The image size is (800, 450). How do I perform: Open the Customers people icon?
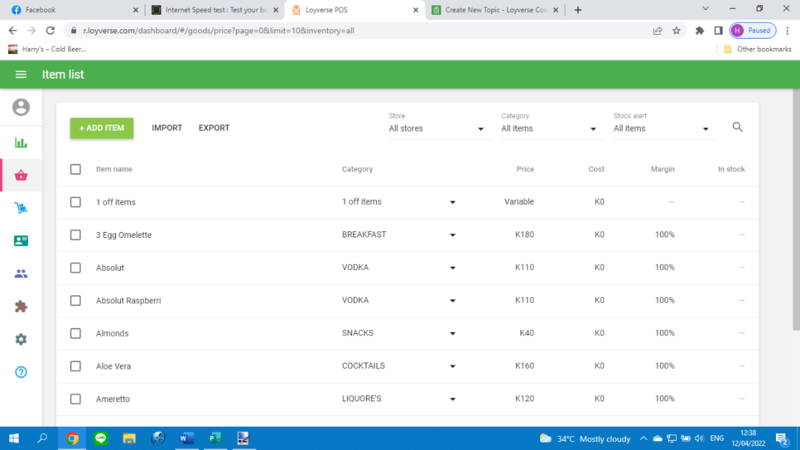[x=21, y=274]
